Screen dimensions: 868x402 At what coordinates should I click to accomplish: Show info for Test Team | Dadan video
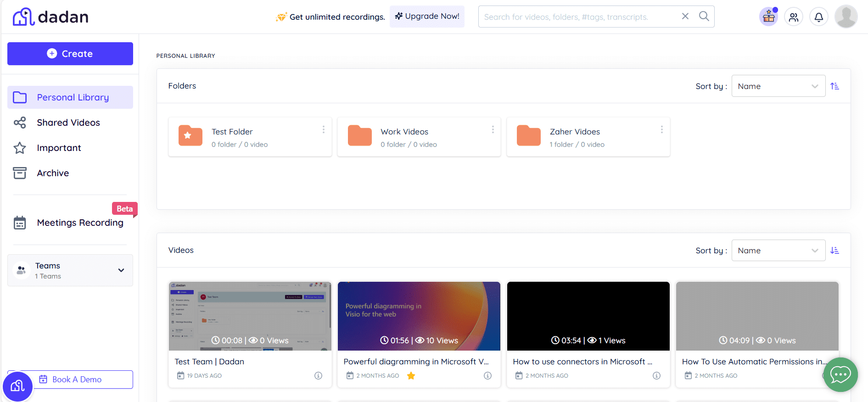318,375
